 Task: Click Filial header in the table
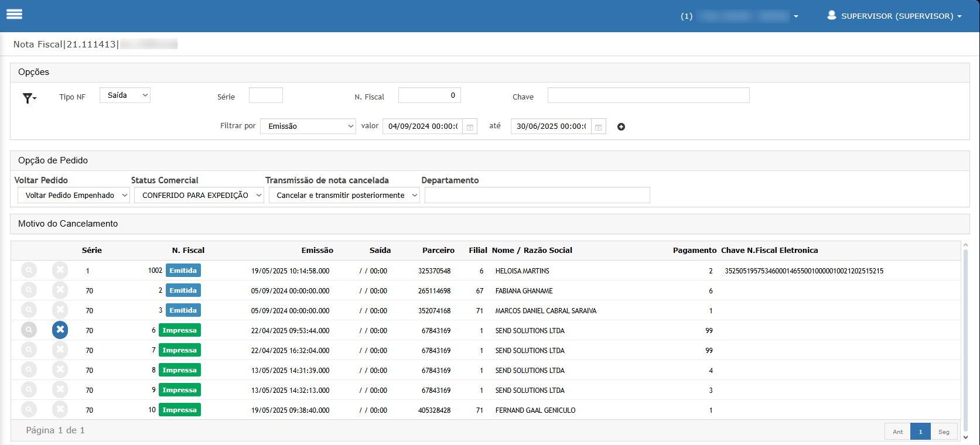pyautogui.click(x=478, y=250)
